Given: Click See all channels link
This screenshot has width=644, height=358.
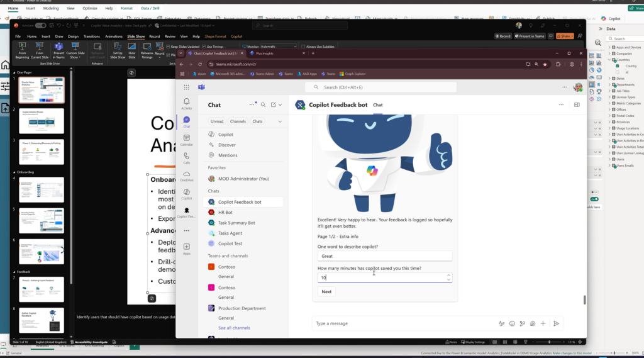Looking at the screenshot, I should click(x=234, y=328).
